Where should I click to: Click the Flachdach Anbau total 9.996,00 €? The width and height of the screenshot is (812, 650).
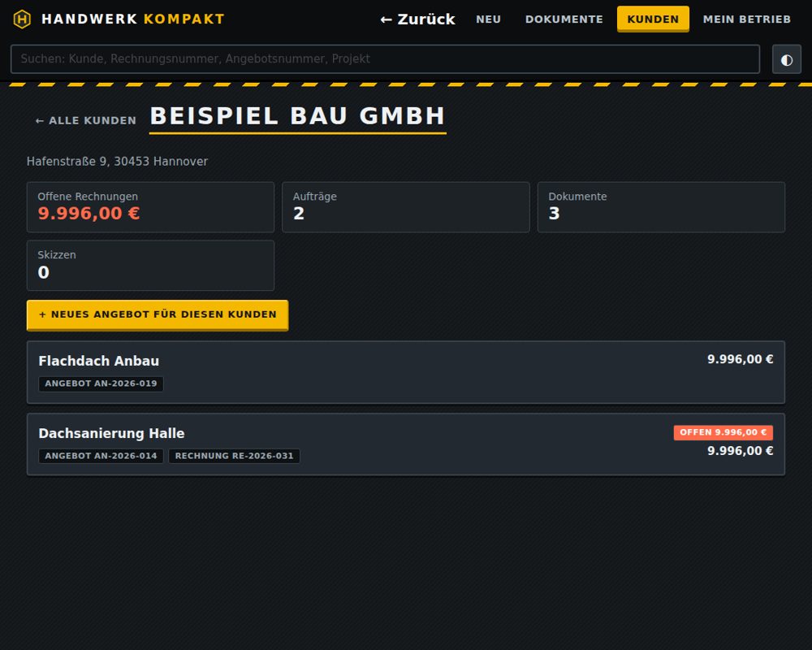pos(740,359)
